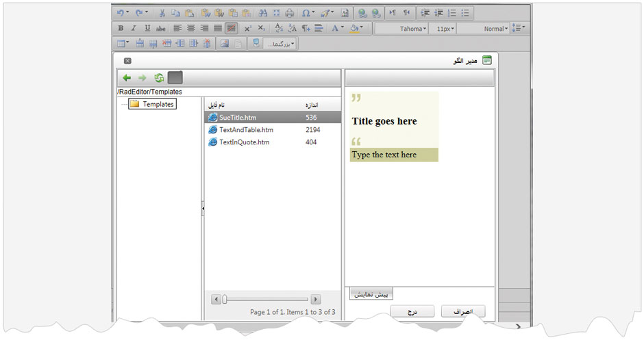Click the انصراف cancel button
Image resolution: width=644 pixels, height=351 pixels.
[463, 311]
